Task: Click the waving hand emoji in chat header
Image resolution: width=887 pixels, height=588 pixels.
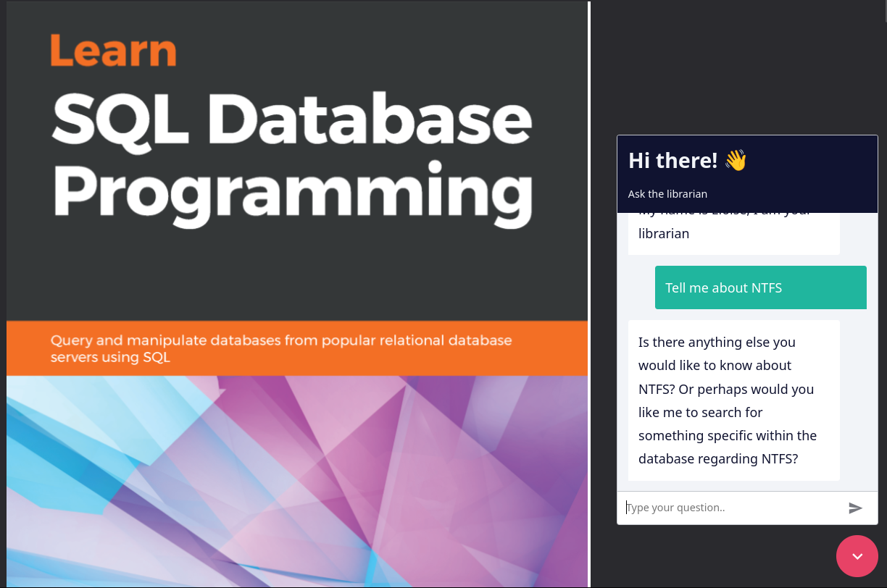Action: tap(736, 160)
